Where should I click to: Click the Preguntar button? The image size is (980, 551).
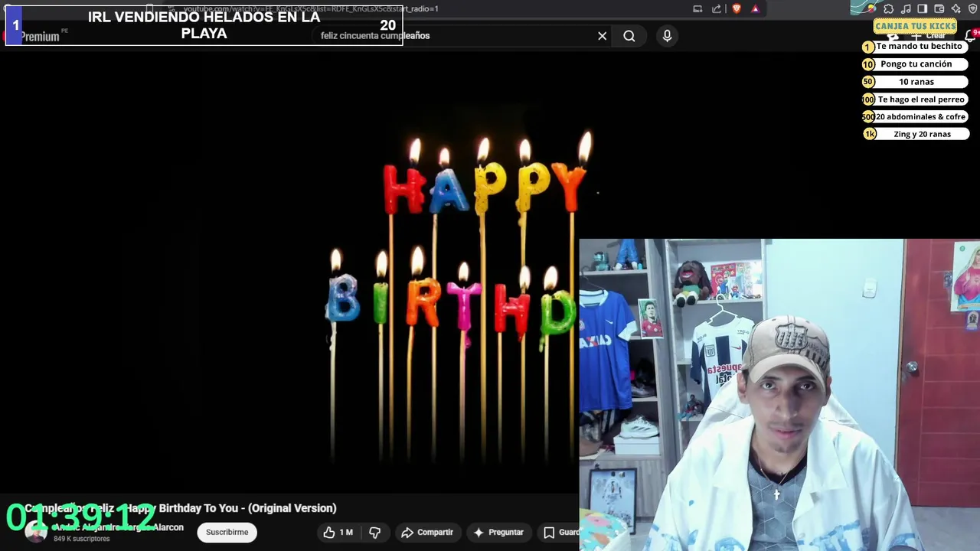coord(498,533)
